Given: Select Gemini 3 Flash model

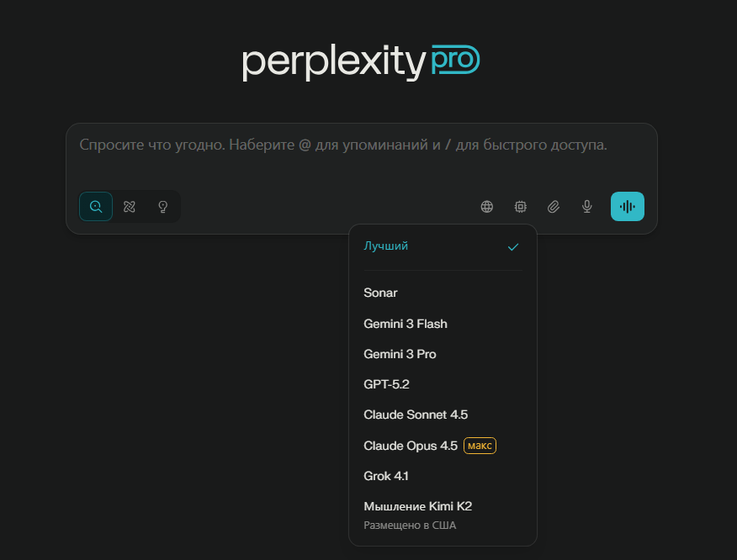Looking at the screenshot, I should click(406, 324).
